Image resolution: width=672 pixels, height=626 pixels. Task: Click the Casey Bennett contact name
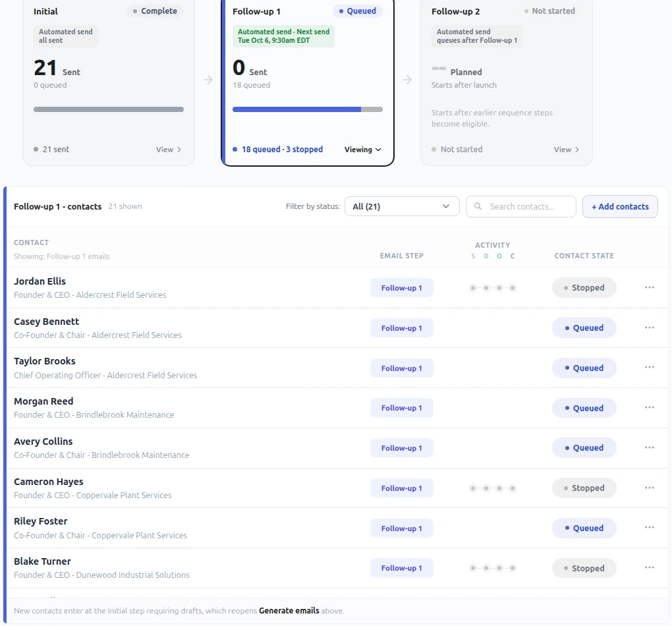tap(46, 322)
